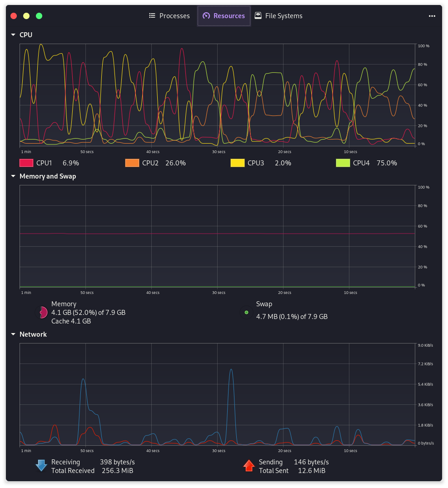Switch to the File Systems tab
Viewport: 448px width, 488px height.
pyautogui.click(x=279, y=15)
